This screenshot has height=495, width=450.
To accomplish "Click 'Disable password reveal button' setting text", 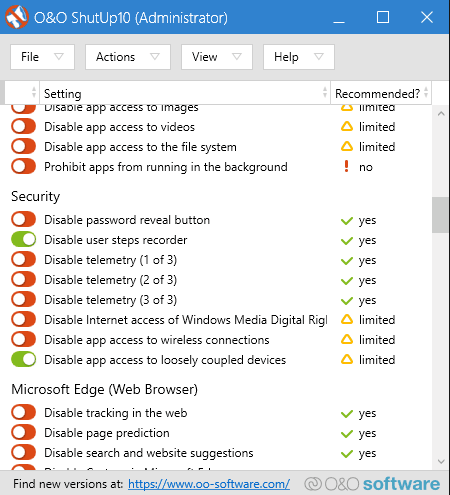I will click(127, 220).
